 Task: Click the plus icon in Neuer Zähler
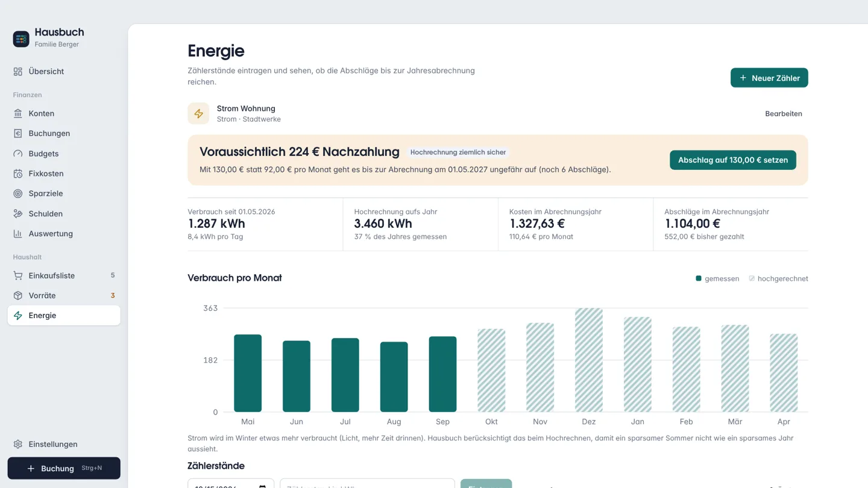coord(743,78)
